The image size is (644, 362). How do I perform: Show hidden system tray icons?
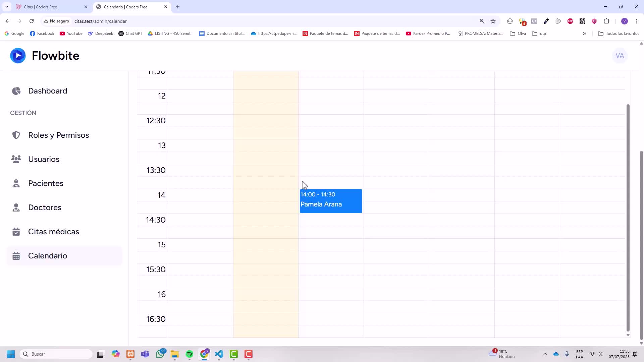click(x=545, y=354)
